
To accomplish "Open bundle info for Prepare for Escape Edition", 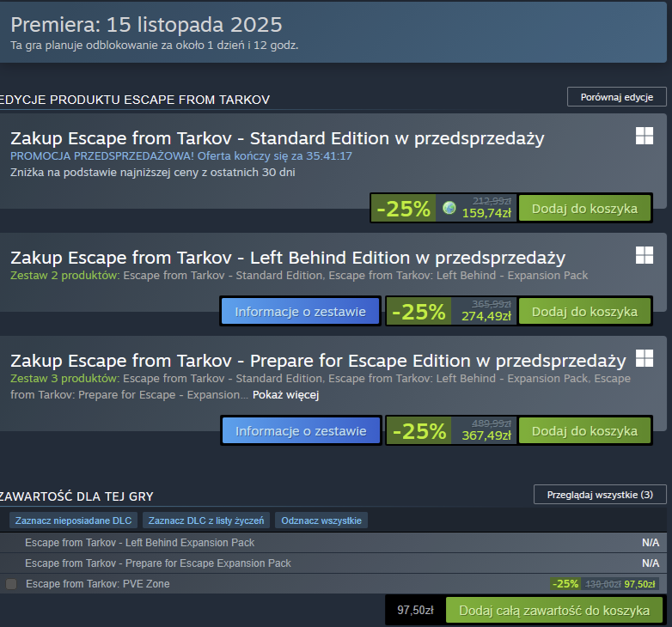I will [x=301, y=430].
